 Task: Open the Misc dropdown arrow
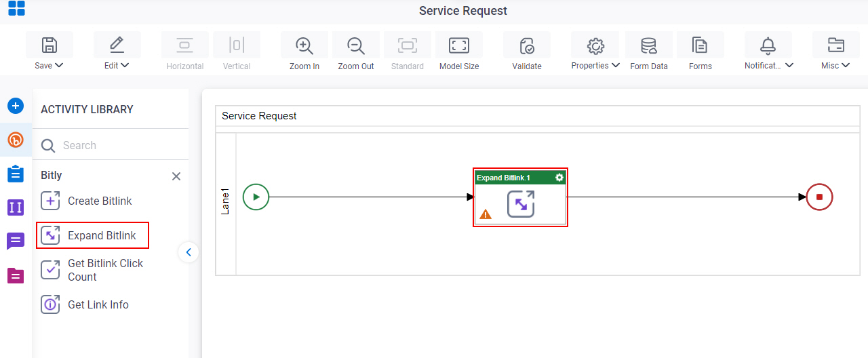(x=846, y=66)
